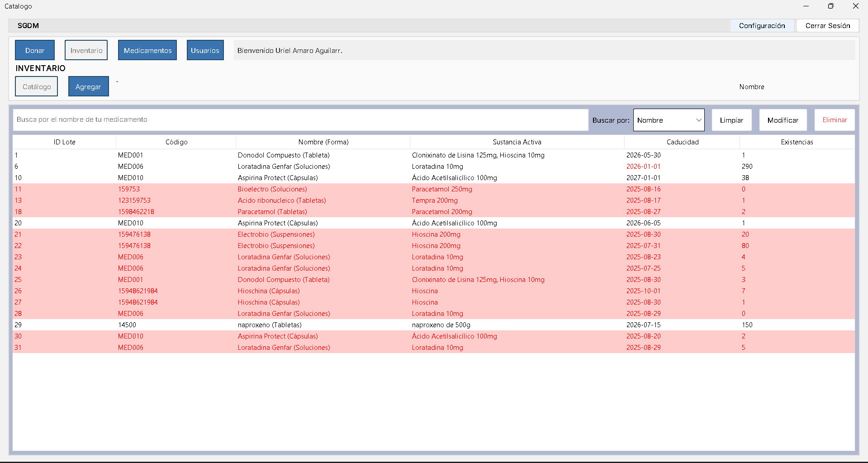Select the Catálogo view button
The image size is (868, 463).
37,86
